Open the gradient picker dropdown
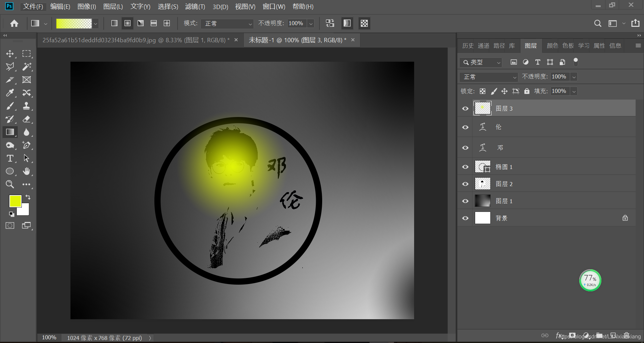 coord(95,23)
